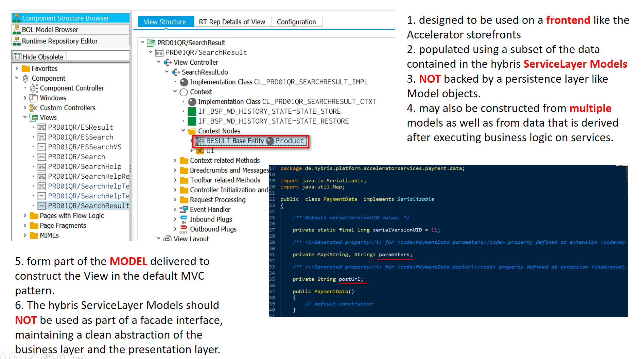Viewport: 644px width, 359px height.
Task: Expand the Windows tree node
Action: pos(25,98)
